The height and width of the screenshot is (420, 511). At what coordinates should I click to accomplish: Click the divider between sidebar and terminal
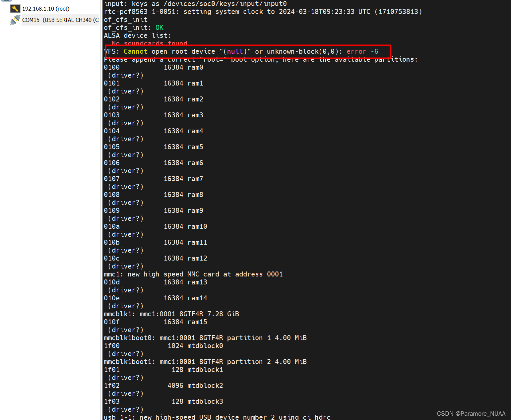100,199
